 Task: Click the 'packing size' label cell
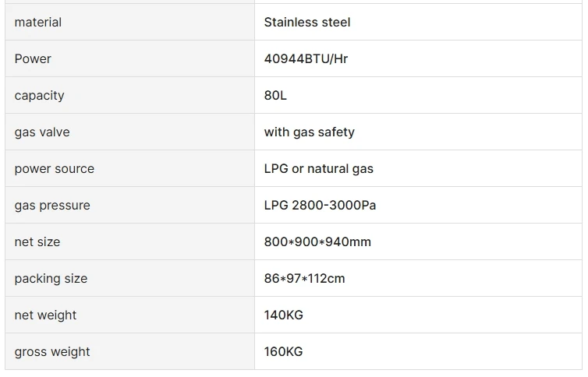point(51,278)
